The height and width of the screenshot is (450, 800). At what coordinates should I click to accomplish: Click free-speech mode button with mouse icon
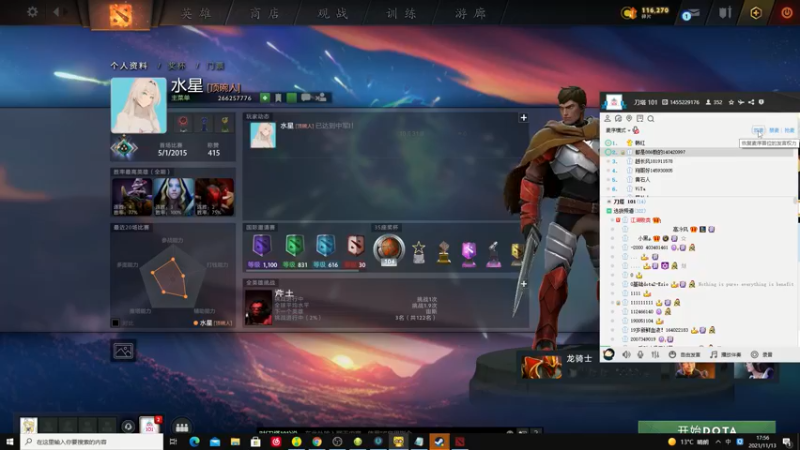[x=685, y=354]
